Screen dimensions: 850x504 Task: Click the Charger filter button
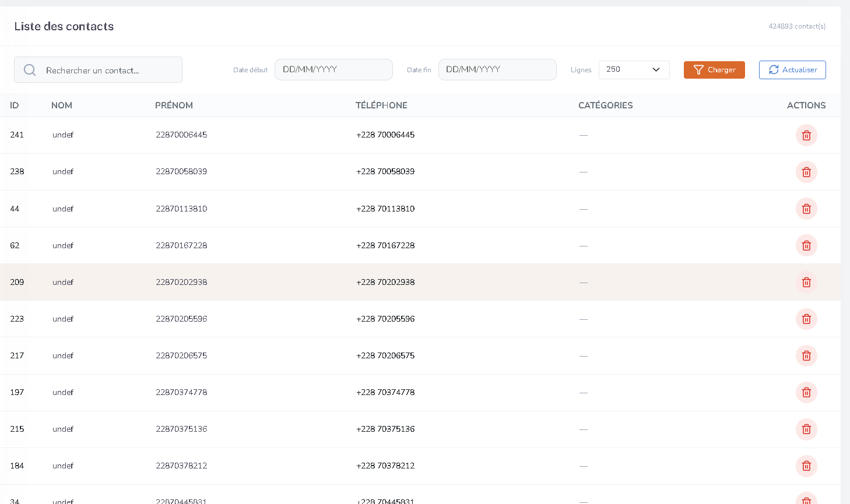point(714,70)
